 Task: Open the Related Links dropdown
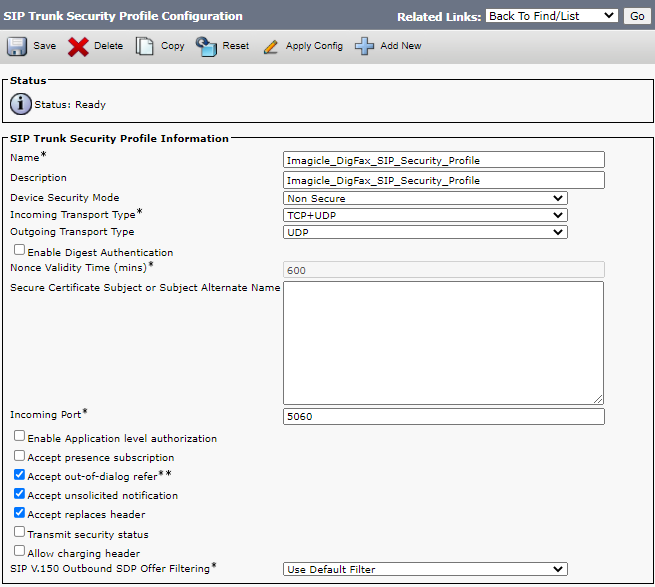551,16
